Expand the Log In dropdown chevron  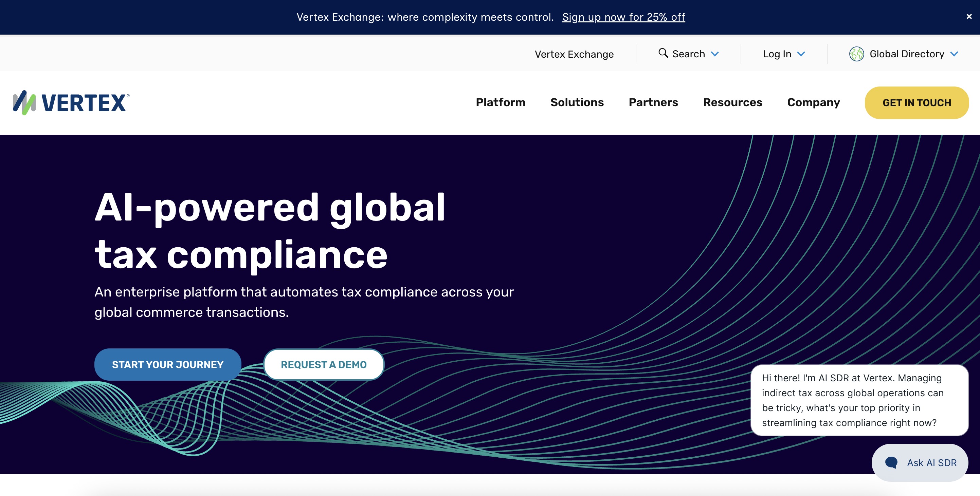[x=801, y=54]
